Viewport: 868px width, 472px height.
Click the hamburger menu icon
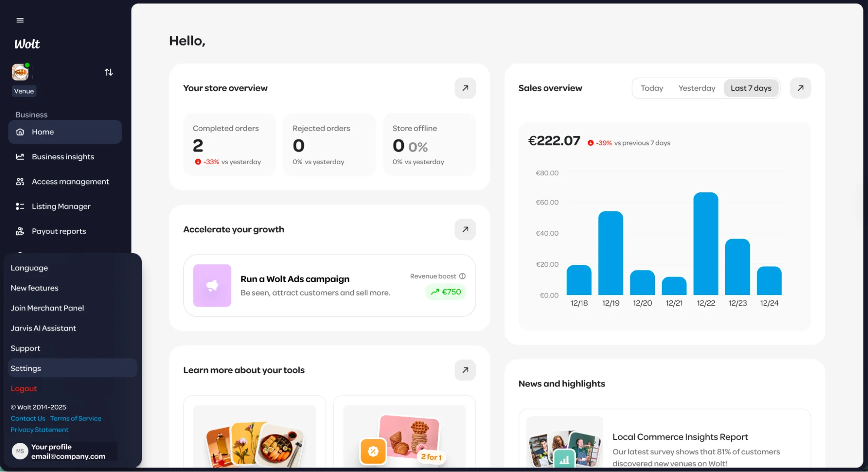[x=20, y=20]
